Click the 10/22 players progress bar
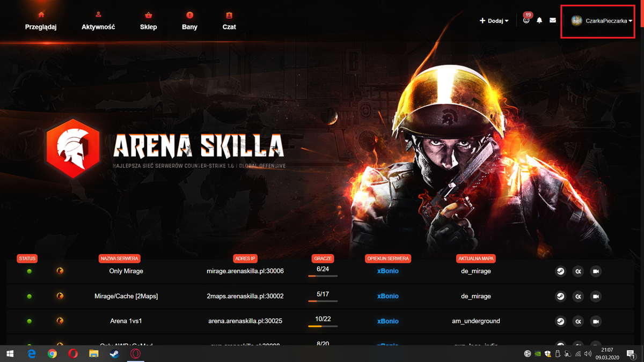The width and height of the screenshot is (644, 362). [x=323, y=326]
